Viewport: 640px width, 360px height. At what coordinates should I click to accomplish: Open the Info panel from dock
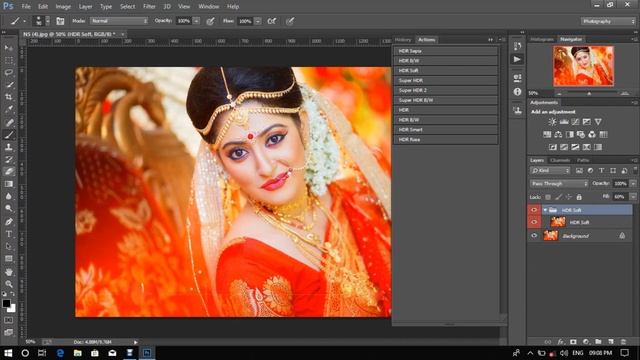point(517,92)
